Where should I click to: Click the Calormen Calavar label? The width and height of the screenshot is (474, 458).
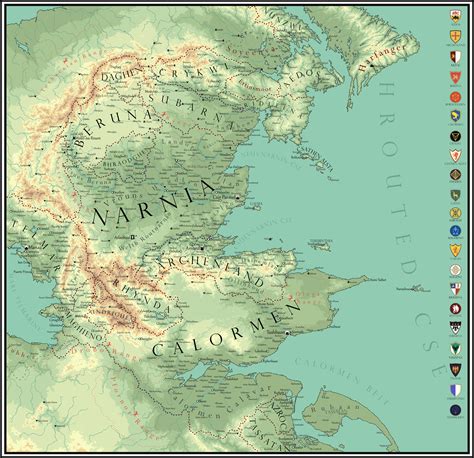point(219,402)
